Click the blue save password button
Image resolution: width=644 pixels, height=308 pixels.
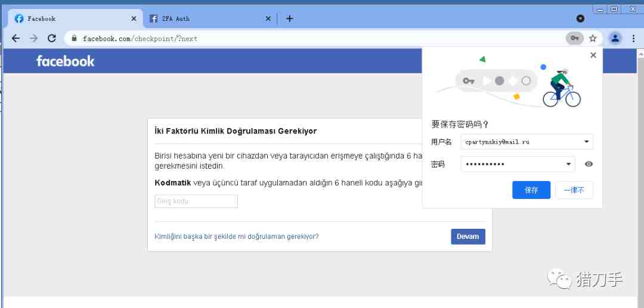pos(531,190)
